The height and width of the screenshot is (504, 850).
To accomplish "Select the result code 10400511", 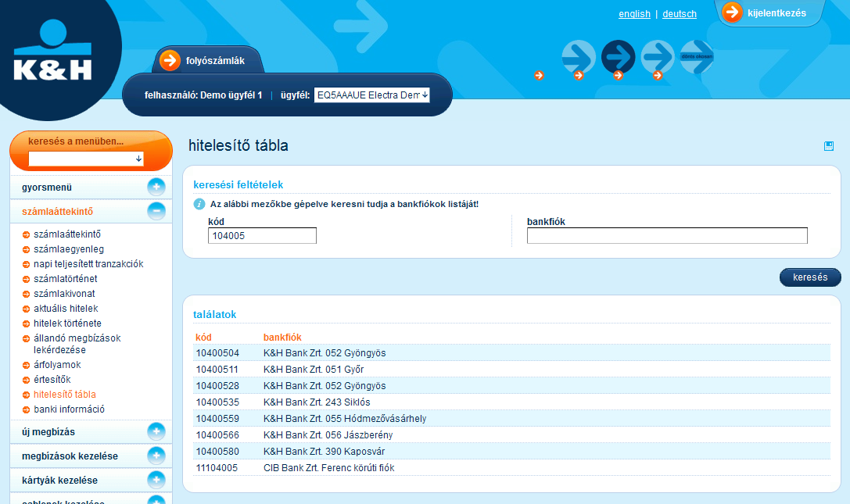I will tap(217, 370).
